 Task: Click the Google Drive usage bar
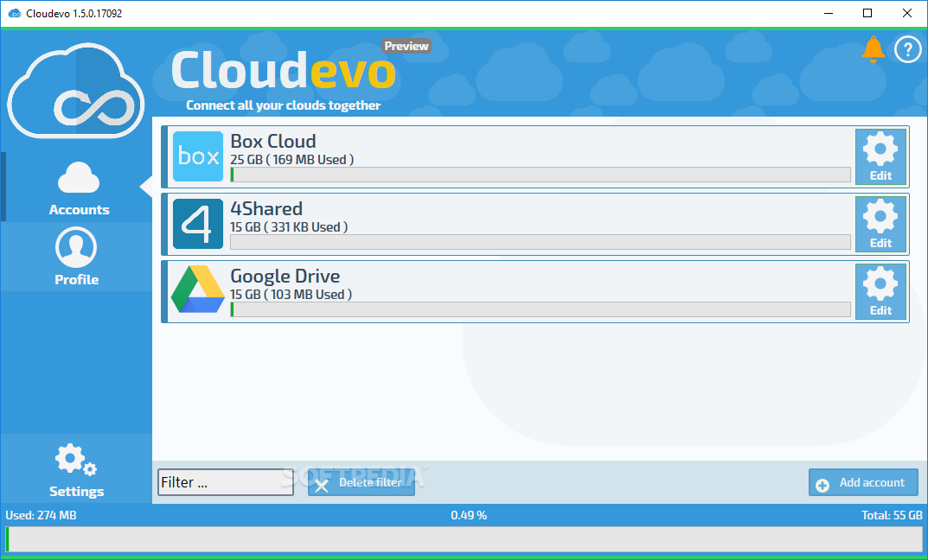tap(541, 309)
